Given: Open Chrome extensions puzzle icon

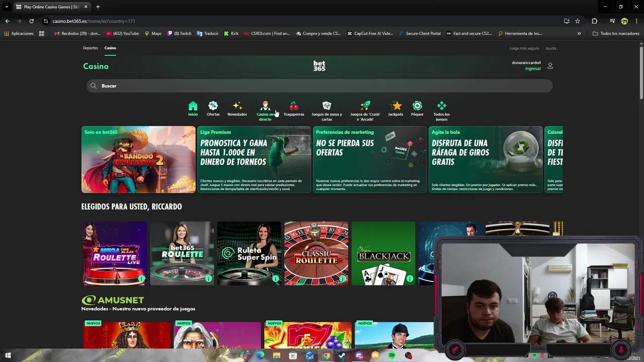Looking at the screenshot, I should 594,21.
